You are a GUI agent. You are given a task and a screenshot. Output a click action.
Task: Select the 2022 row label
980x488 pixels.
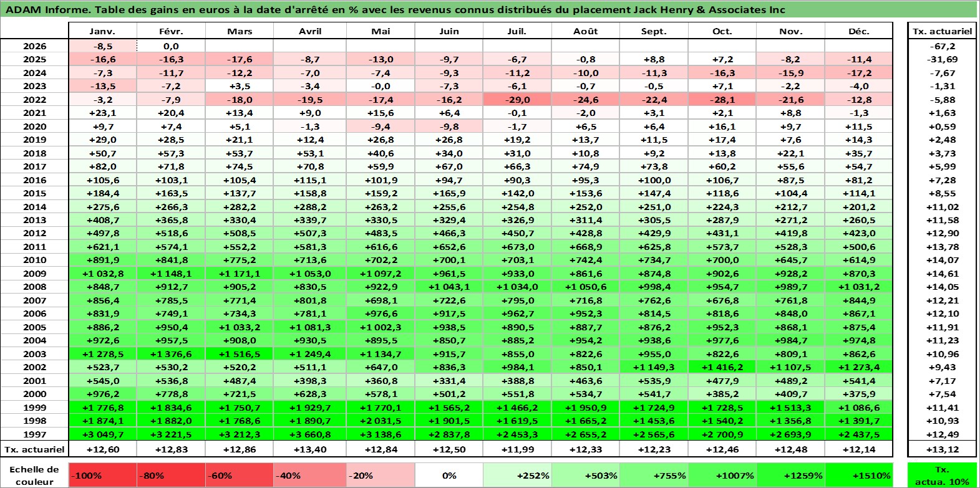(x=34, y=100)
